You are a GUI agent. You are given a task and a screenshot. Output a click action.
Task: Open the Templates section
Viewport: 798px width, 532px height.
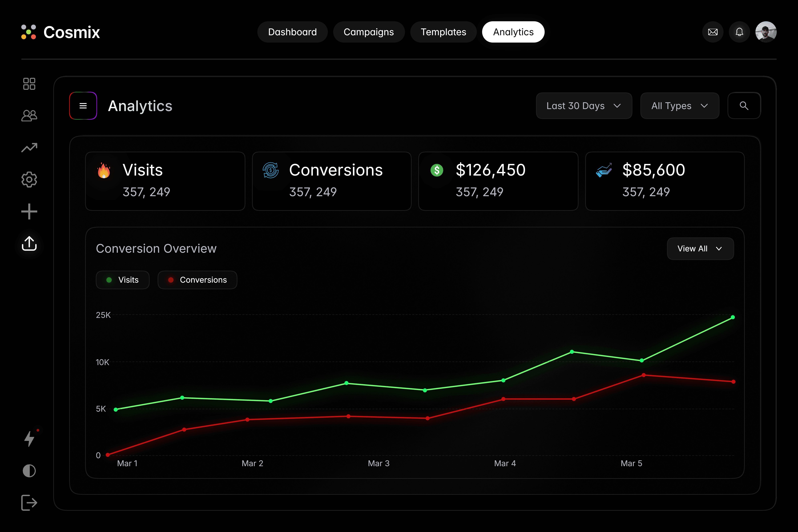[443, 32]
